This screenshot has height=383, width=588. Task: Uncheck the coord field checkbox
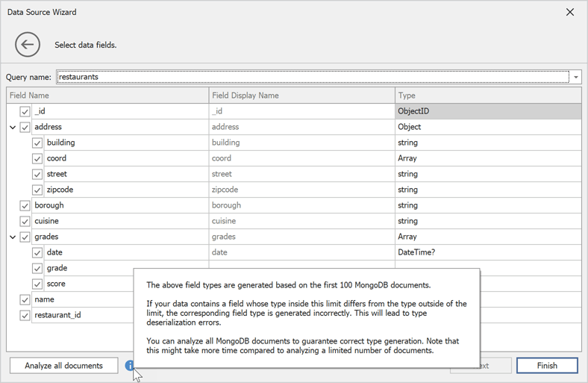pyautogui.click(x=37, y=158)
